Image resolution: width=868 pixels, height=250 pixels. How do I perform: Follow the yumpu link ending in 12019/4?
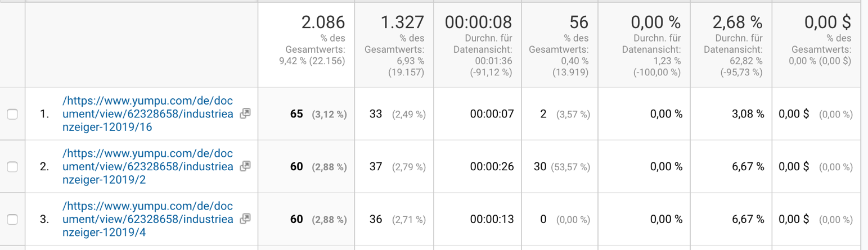point(149,219)
